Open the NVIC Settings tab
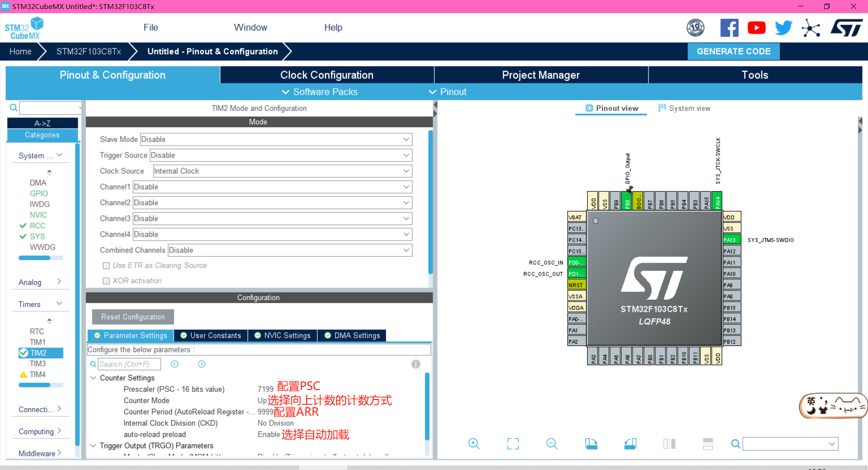The height and width of the screenshot is (470, 868). point(283,335)
